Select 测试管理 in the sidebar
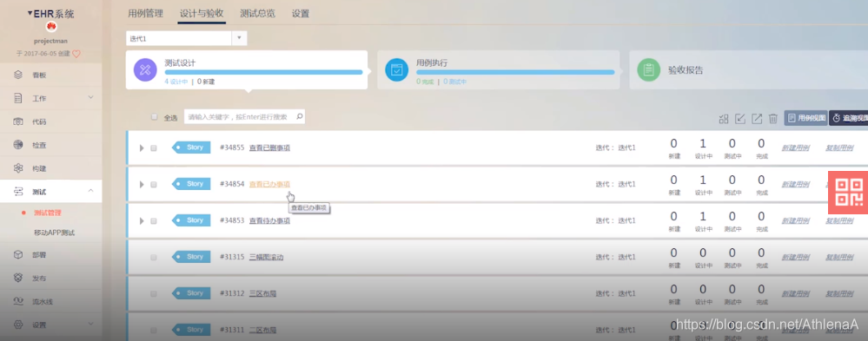Image resolution: width=868 pixels, height=341 pixels. 47,213
